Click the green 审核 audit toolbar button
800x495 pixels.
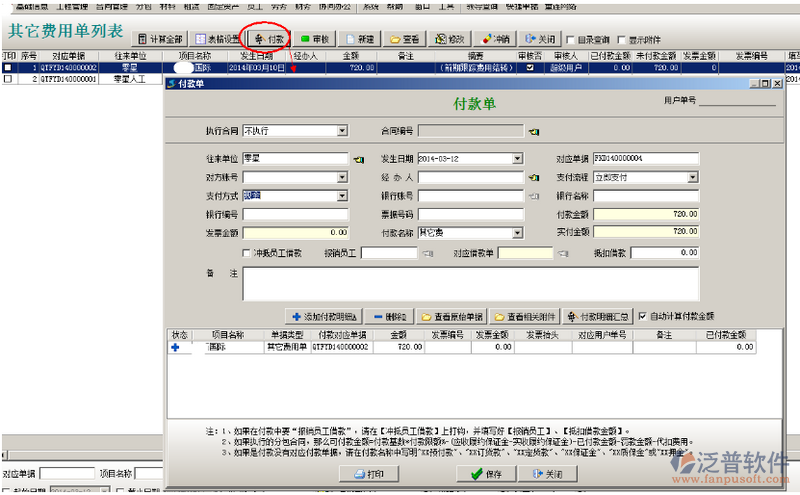click(314, 39)
